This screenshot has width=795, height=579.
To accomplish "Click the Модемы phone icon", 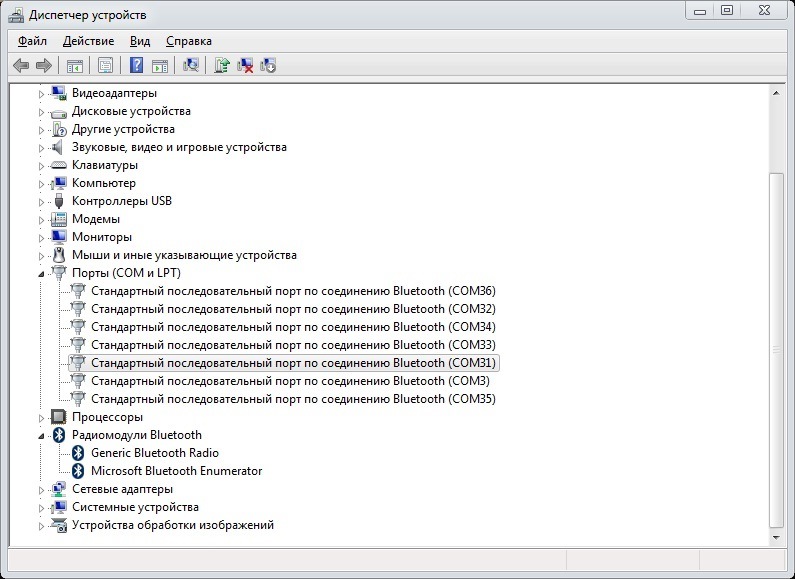I will coord(59,219).
